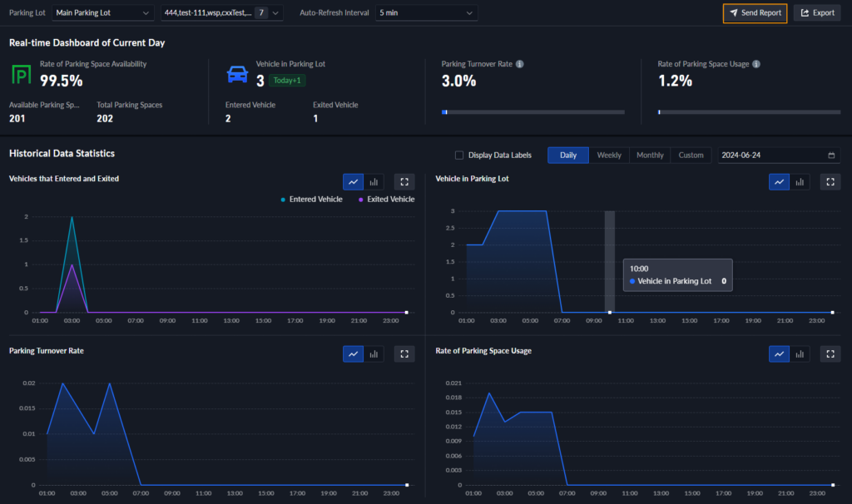
Task: Maximize the Vehicle in Parking Lot chart
Action: click(830, 182)
